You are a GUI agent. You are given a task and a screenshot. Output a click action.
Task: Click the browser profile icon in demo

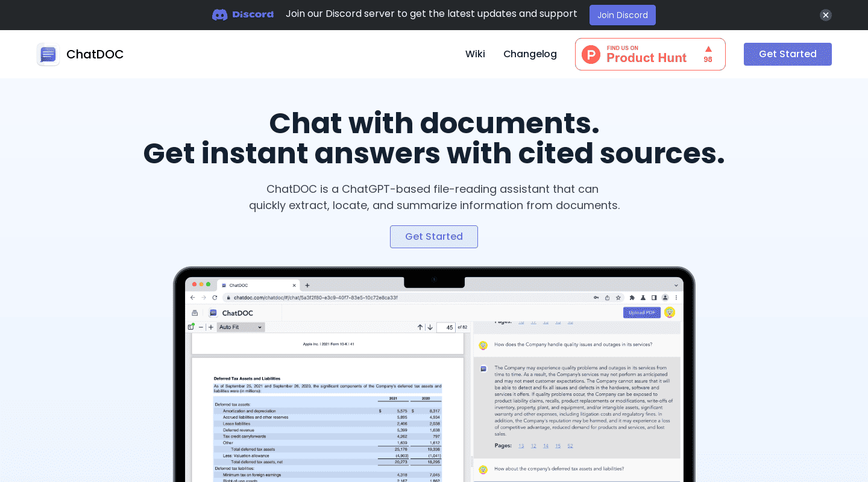pos(665,298)
